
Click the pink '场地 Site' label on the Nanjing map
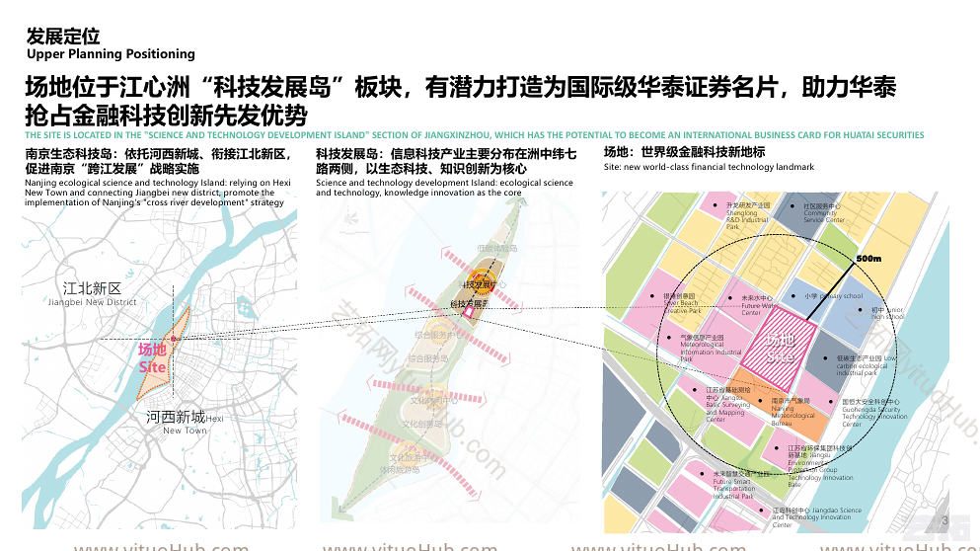click(153, 357)
